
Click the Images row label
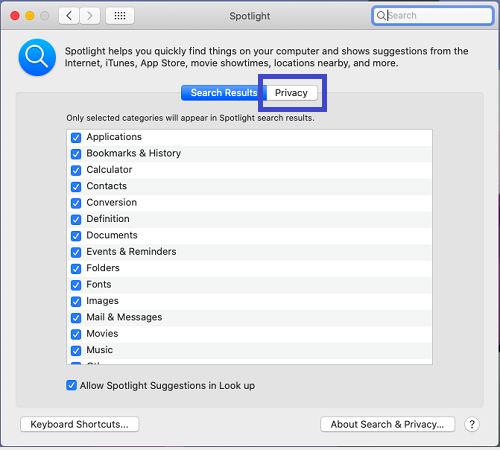click(x=102, y=301)
